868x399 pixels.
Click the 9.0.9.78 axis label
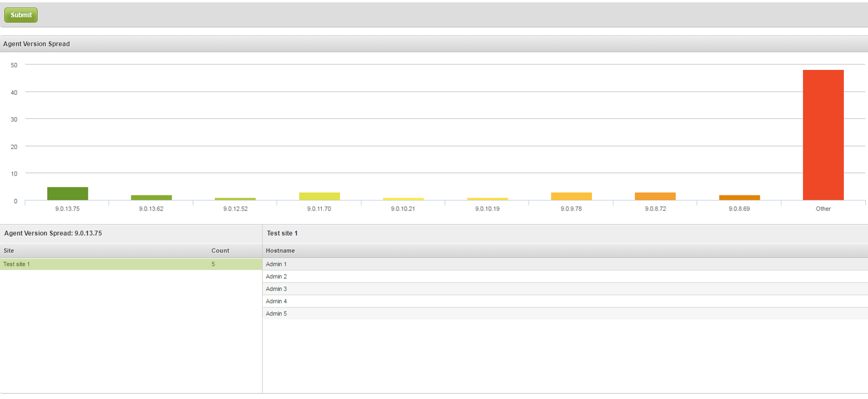(x=571, y=209)
